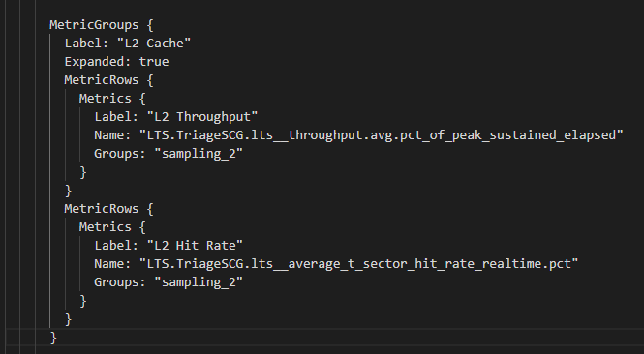Click the second "sampling_2" Groups value
Image resolution: width=644 pixels, height=354 pixels.
(199, 281)
